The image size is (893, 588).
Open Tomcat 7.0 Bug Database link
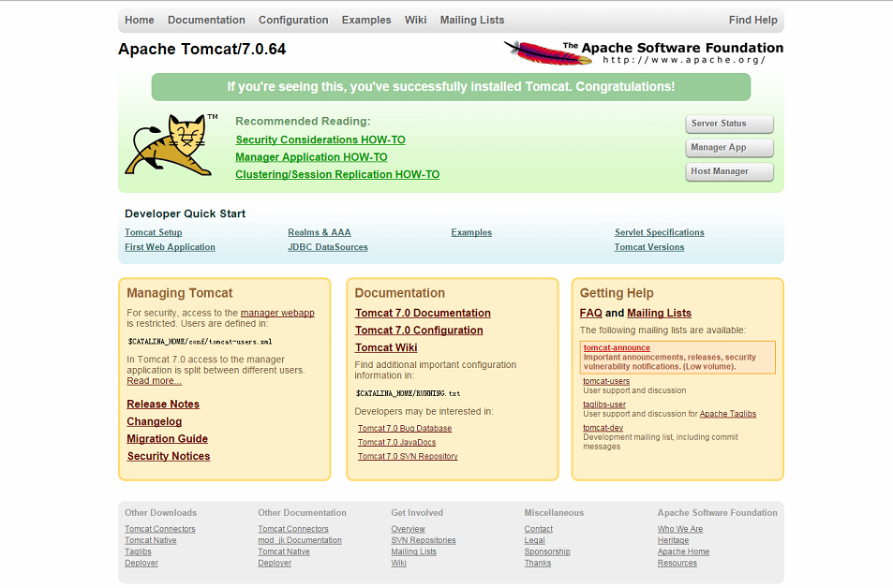point(405,428)
